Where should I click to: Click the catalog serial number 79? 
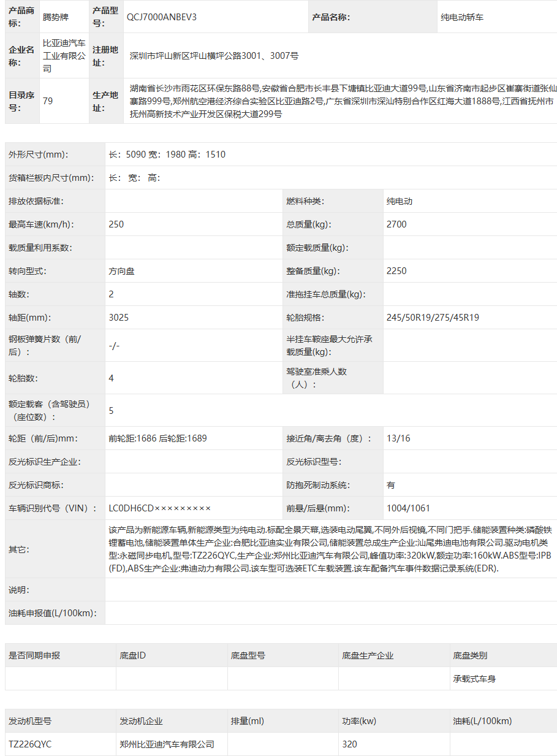coord(48,101)
